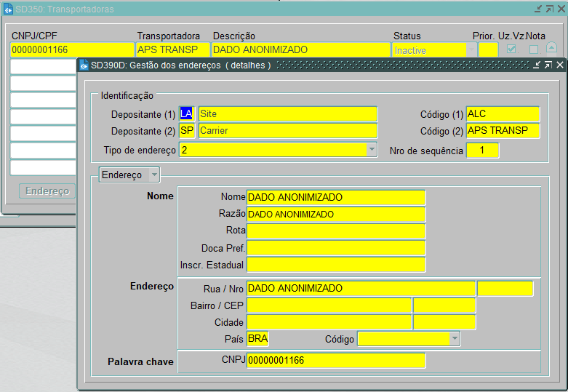The width and height of the screenshot is (568, 392).
Task: Click the Código (1) field ALC
Action: (x=503, y=113)
